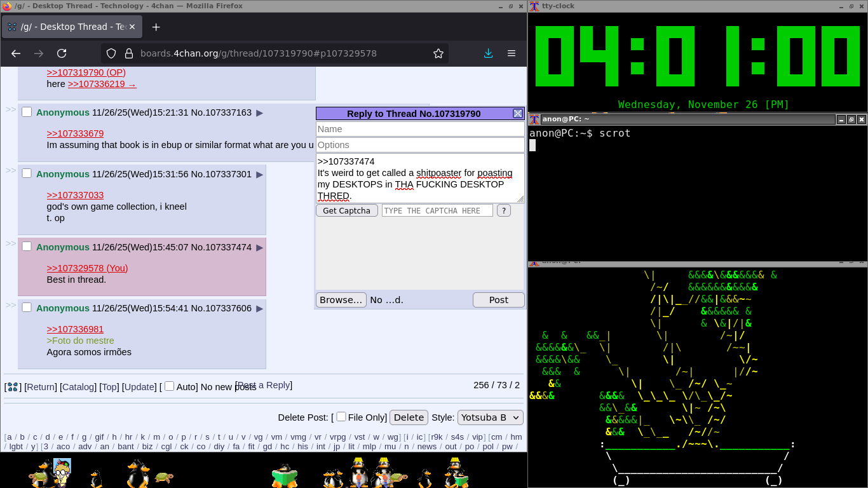The image size is (868, 488).
Task: Click the thread stats 256 / 73 / 2
Action: (496, 385)
